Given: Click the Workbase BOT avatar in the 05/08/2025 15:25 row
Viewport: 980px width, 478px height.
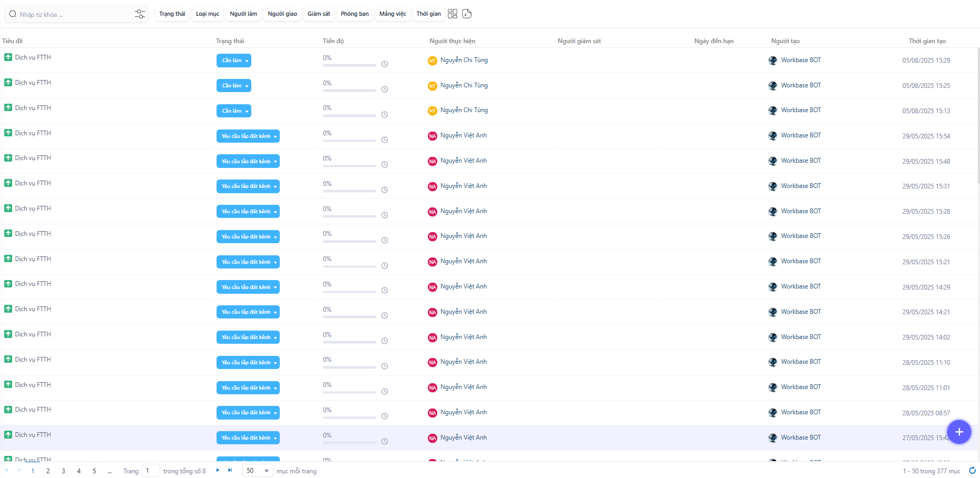Looking at the screenshot, I should (x=773, y=86).
